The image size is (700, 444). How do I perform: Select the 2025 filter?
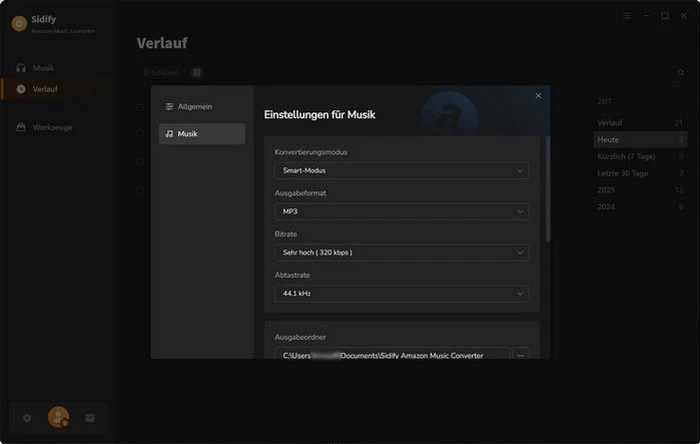[x=640, y=190]
